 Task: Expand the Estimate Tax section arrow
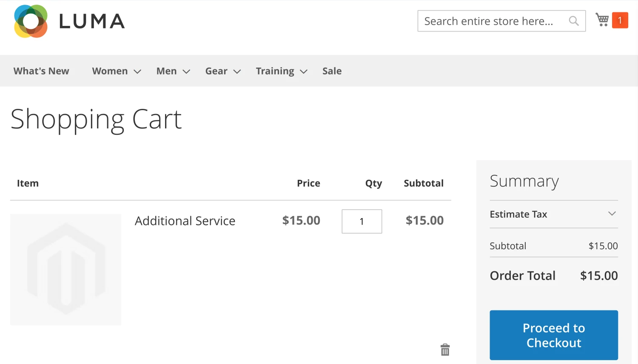(x=612, y=213)
